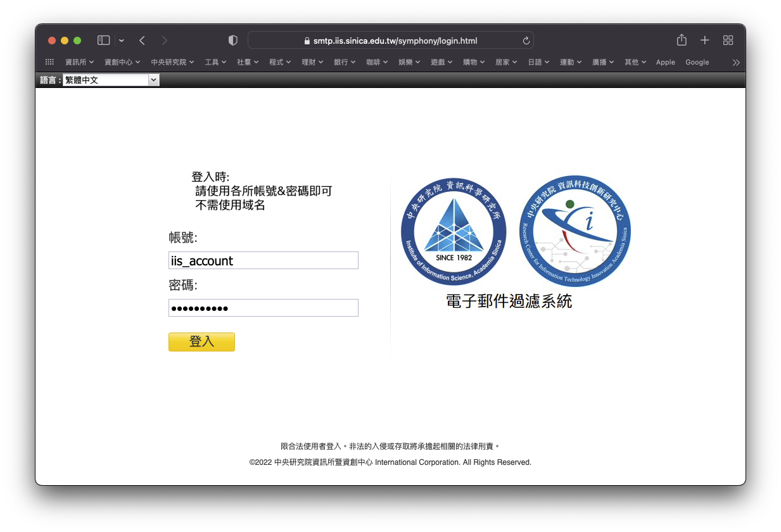The image size is (781, 532).
Task: Reload the page in address bar
Action: coord(526,41)
